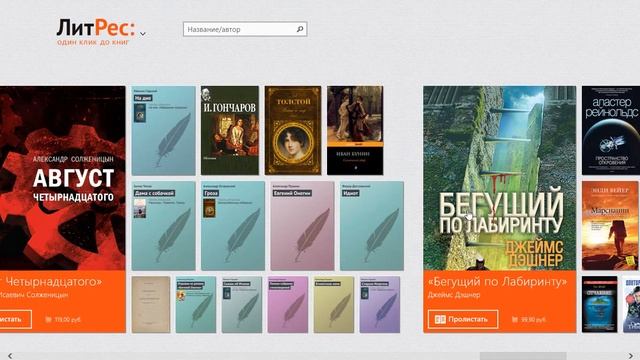This screenshot has width=640, height=360.
Task: Open the Бегущий по Лабиринту featured cover
Action: pos(500,178)
